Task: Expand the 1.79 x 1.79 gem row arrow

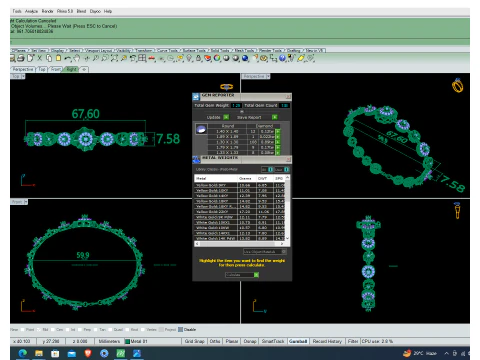Action: (277, 147)
